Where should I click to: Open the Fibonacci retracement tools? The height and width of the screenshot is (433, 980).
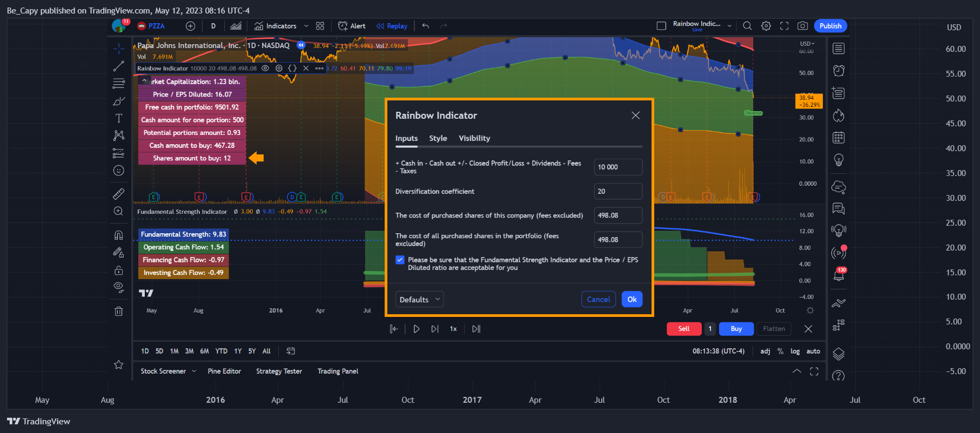tap(119, 84)
